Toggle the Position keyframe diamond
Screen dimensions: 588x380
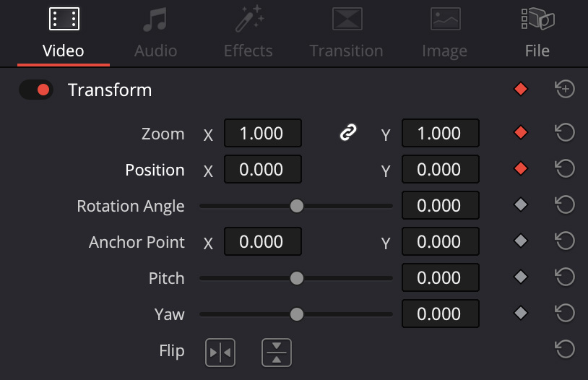click(520, 169)
